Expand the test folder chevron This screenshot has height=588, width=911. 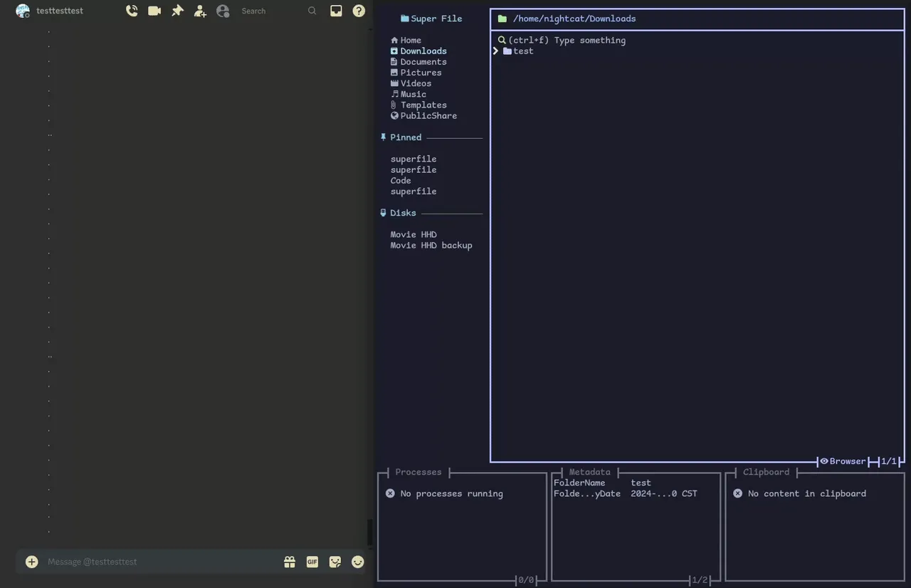(495, 51)
